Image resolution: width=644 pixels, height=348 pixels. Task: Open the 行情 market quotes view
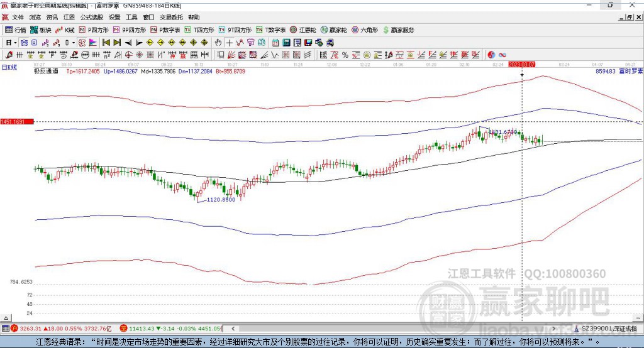coord(16,30)
